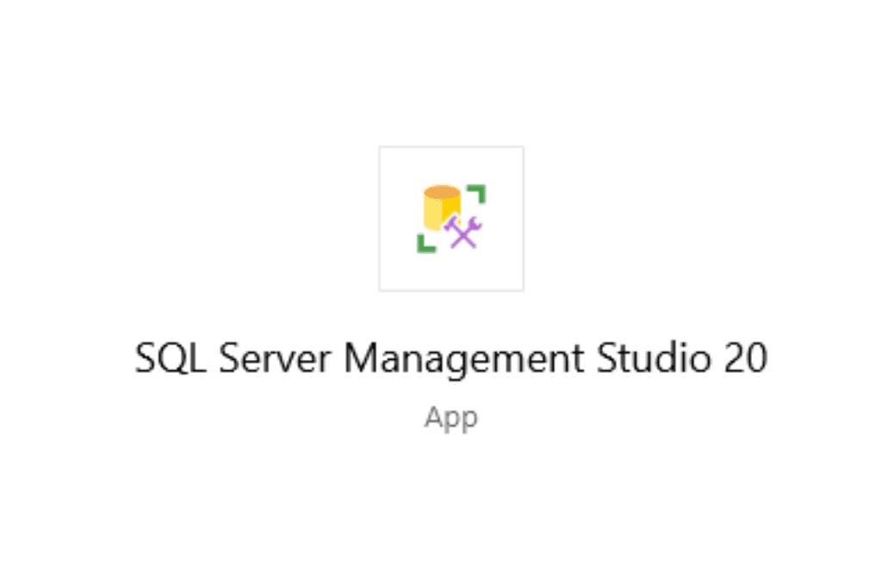Image resolution: width=882 pixels, height=588 pixels.
Task: Open SQL Server Management Studio 20 via its tile
Action: tap(450, 218)
